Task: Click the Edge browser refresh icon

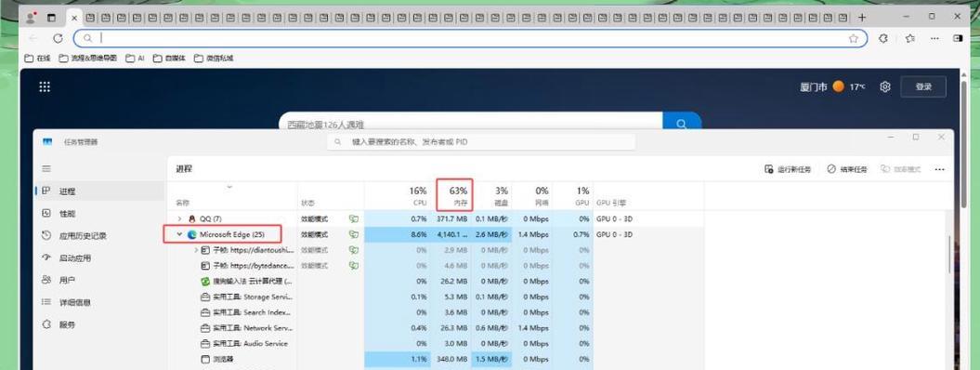Action: click(58, 38)
